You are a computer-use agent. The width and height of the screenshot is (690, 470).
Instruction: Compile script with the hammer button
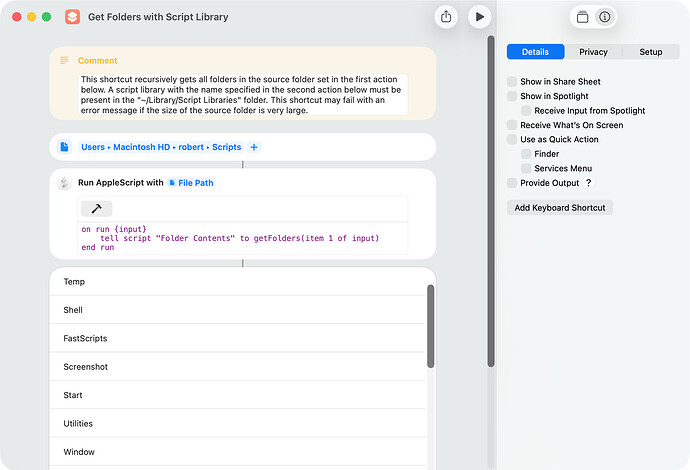pyautogui.click(x=96, y=209)
